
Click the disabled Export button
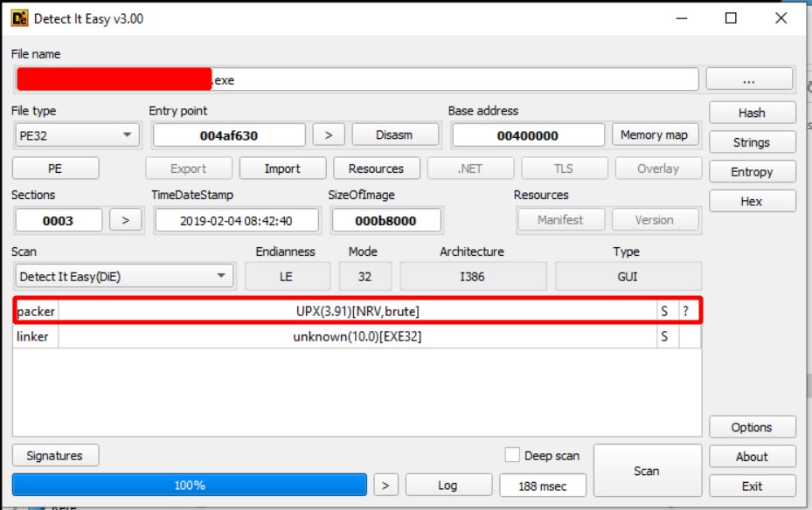coord(189,169)
